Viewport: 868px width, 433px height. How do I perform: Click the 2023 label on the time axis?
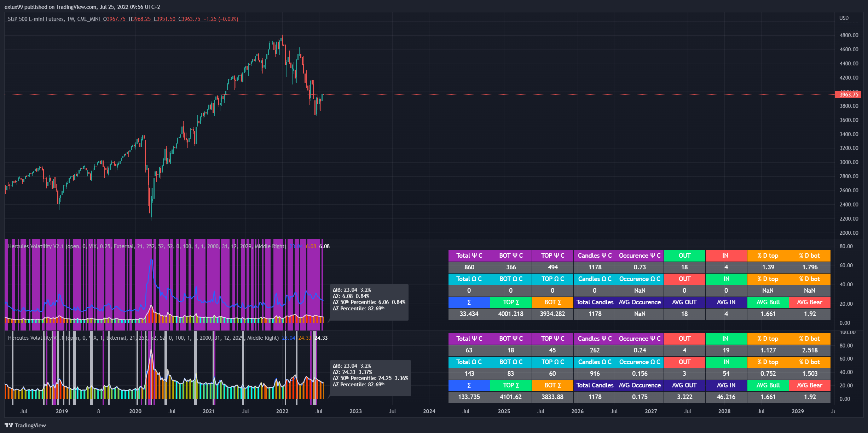pos(355,411)
